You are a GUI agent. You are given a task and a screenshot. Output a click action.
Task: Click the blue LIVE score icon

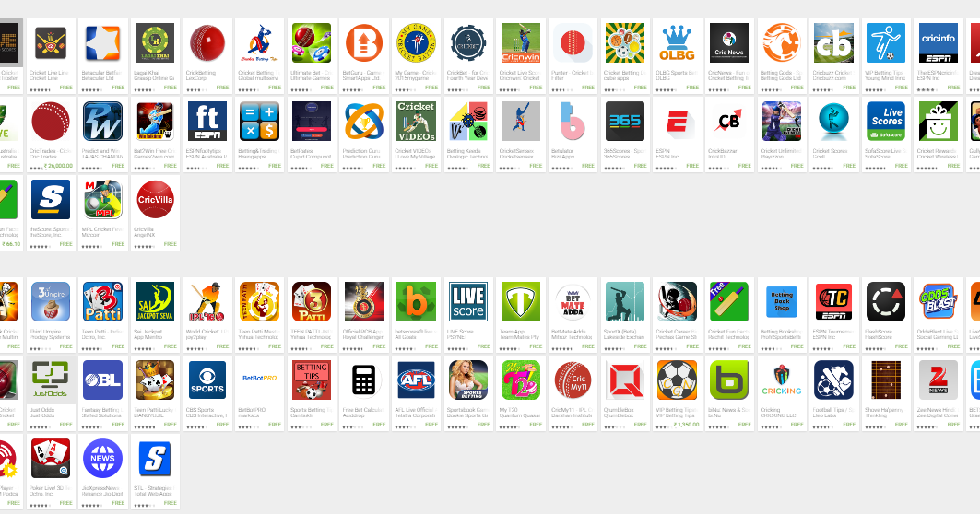point(468,302)
